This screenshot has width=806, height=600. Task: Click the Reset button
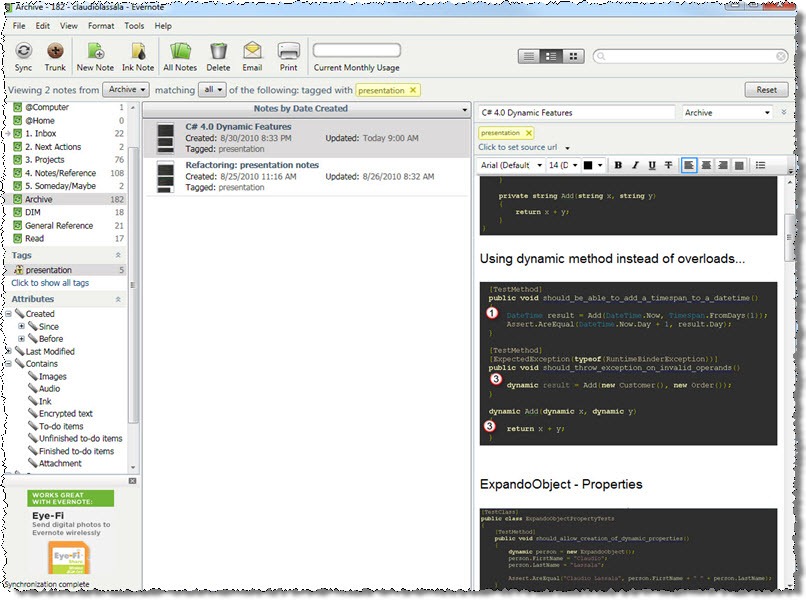[766, 89]
